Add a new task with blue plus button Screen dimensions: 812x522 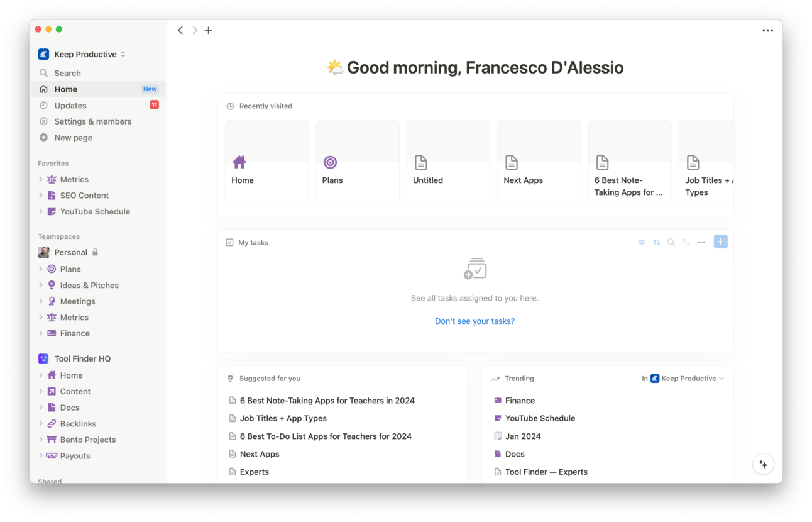720,242
